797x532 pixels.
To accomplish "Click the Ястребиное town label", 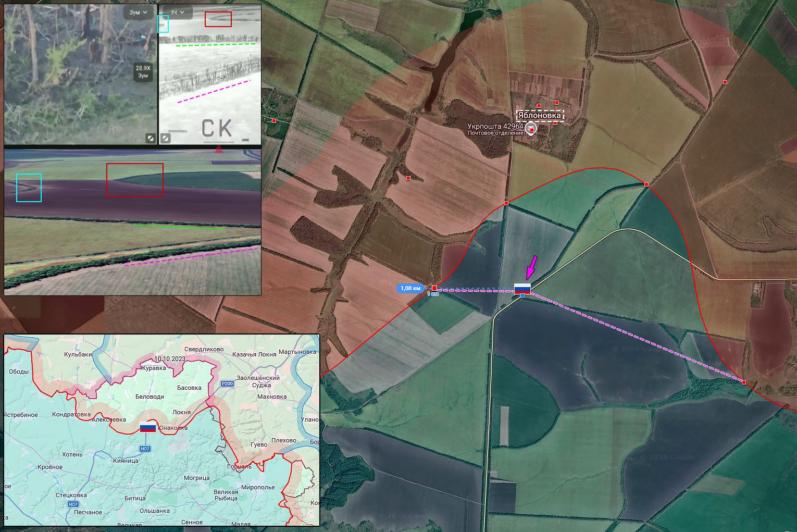I will (21, 415).
